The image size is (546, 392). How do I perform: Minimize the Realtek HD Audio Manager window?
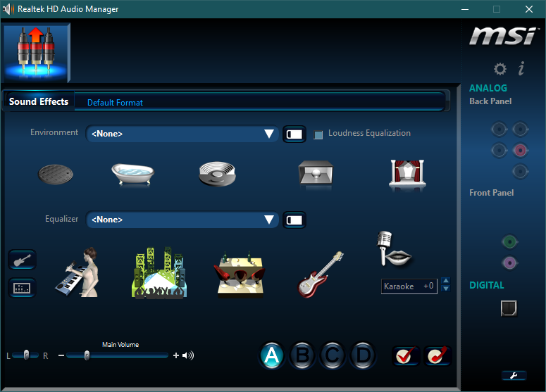pyautogui.click(x=465, y=9)
